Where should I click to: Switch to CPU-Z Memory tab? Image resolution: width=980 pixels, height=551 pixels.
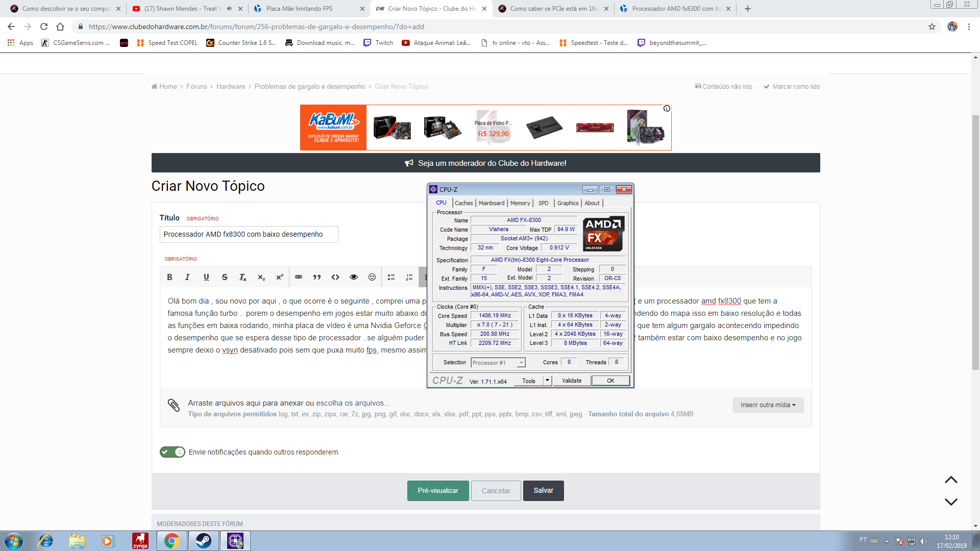[520, 203]
